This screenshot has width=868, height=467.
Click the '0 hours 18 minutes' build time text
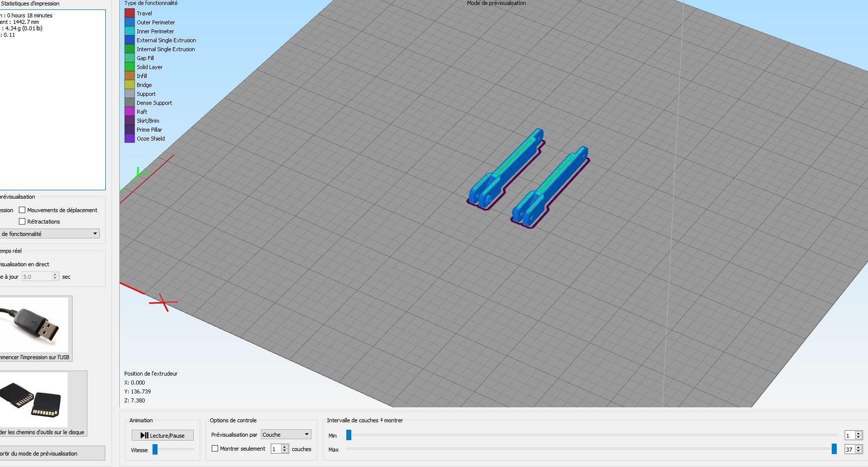30,15
